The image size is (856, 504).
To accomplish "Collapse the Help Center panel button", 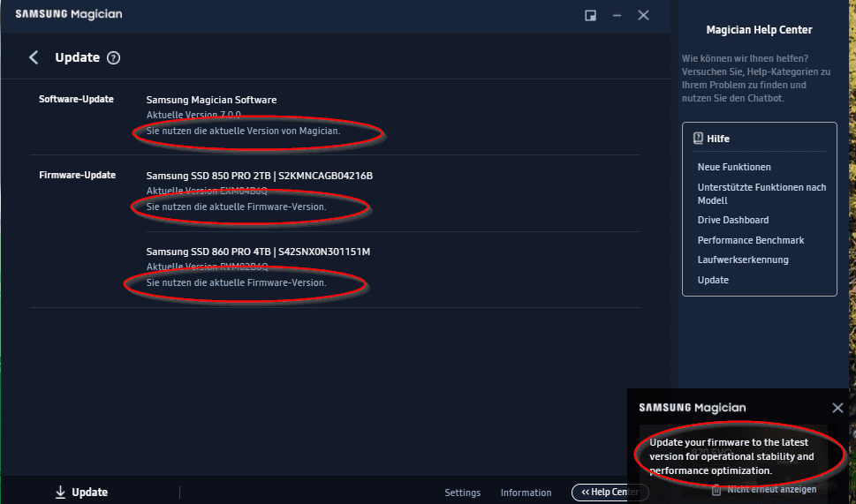I will tap(610, 492).
